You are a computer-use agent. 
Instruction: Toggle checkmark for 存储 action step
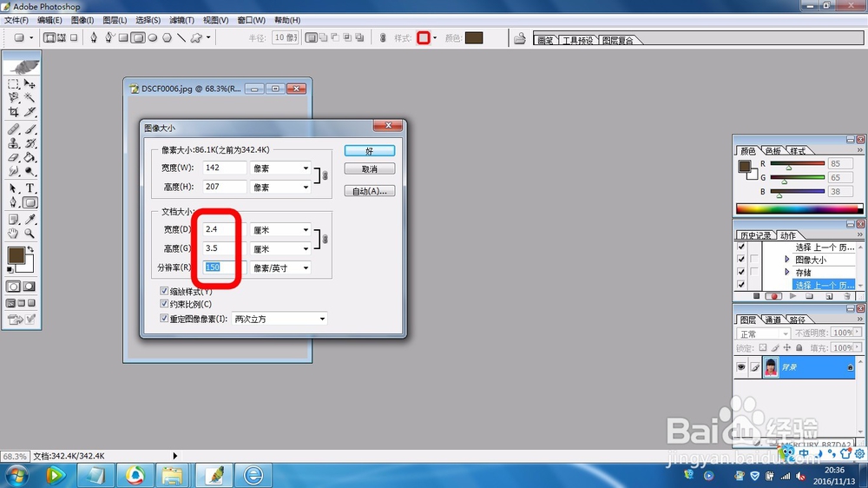click(x=741, y=272)
